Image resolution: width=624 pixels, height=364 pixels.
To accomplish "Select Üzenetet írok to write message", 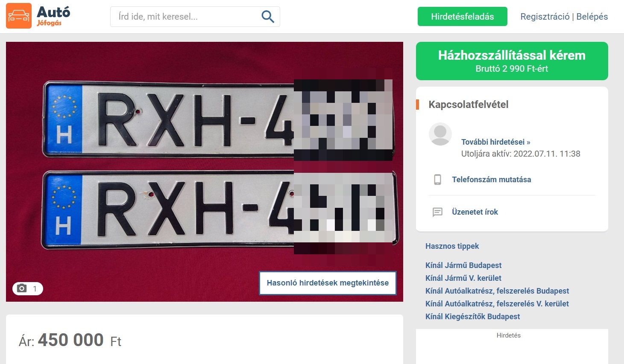I will (475, 212).
